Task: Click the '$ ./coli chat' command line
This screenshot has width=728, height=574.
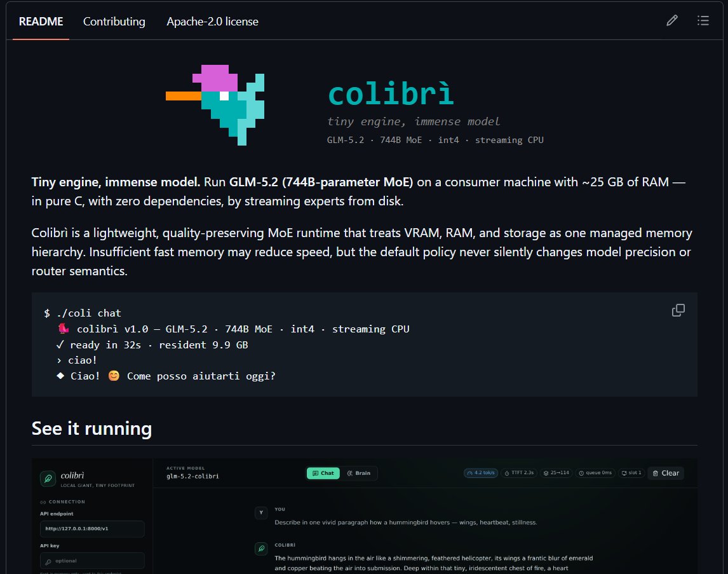Action: [x=82, y=313]
